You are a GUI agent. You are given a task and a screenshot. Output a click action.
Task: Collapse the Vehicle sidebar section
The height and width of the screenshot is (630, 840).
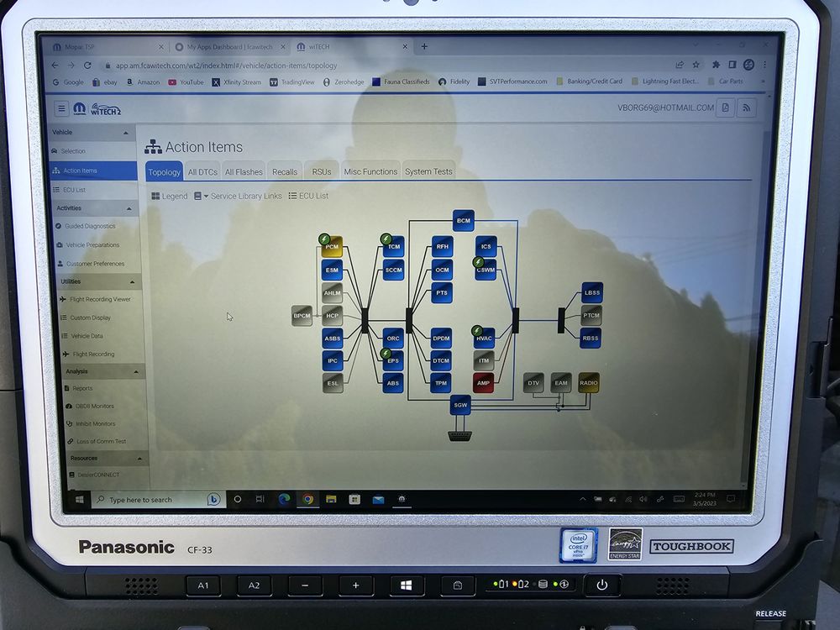pos(126,133)
